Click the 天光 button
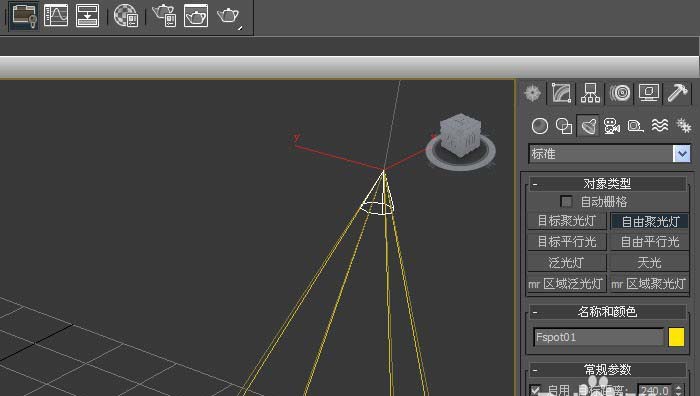 tap(650, 263)
